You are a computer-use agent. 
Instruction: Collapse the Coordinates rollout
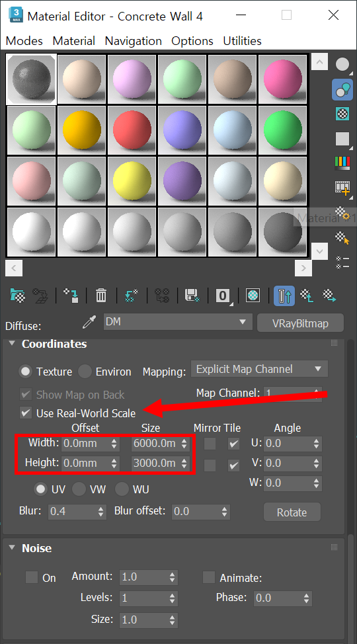tap(12, 343)
